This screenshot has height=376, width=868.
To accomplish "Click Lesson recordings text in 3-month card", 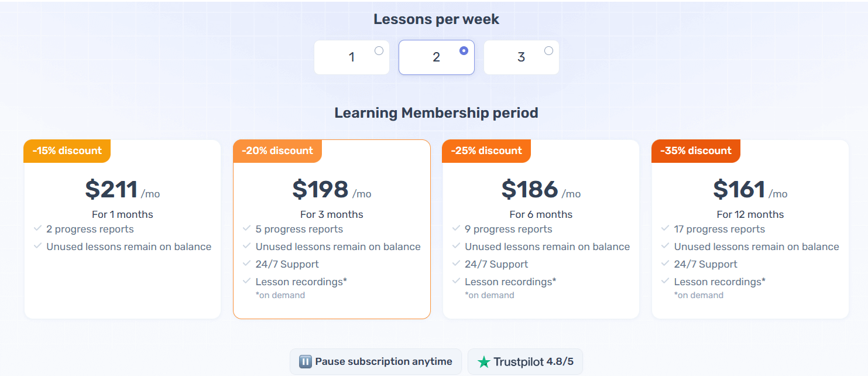I will coord(301,282).
